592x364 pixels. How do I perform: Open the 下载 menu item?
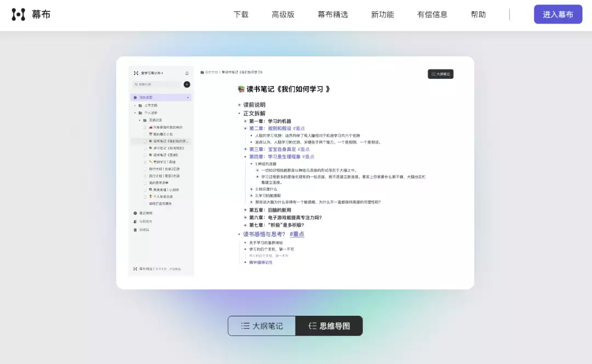(241, 15)
